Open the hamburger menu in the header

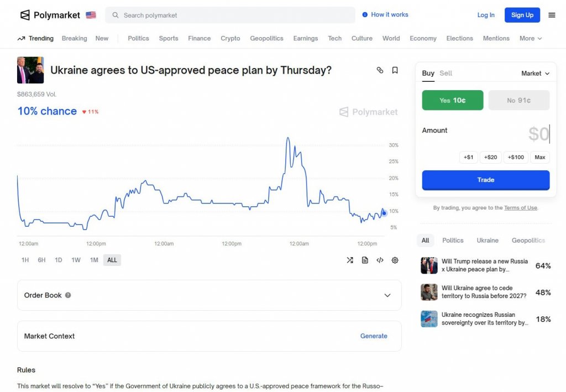[x=552, y=15]
